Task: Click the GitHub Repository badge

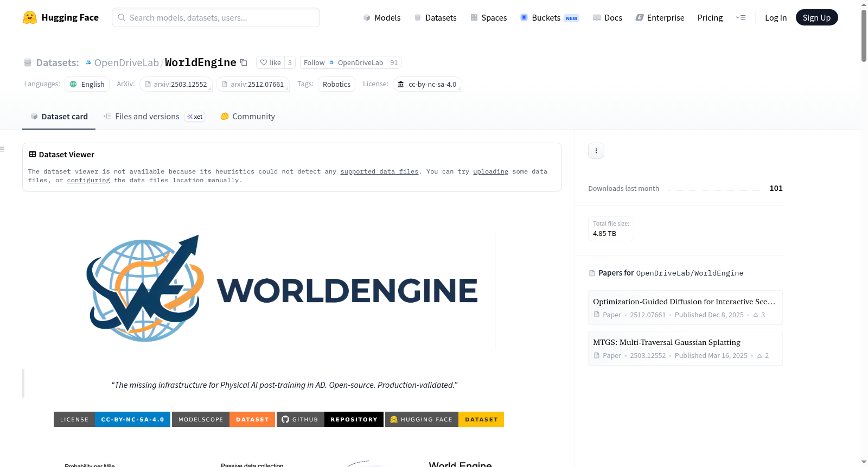Action: coord(330,419)
